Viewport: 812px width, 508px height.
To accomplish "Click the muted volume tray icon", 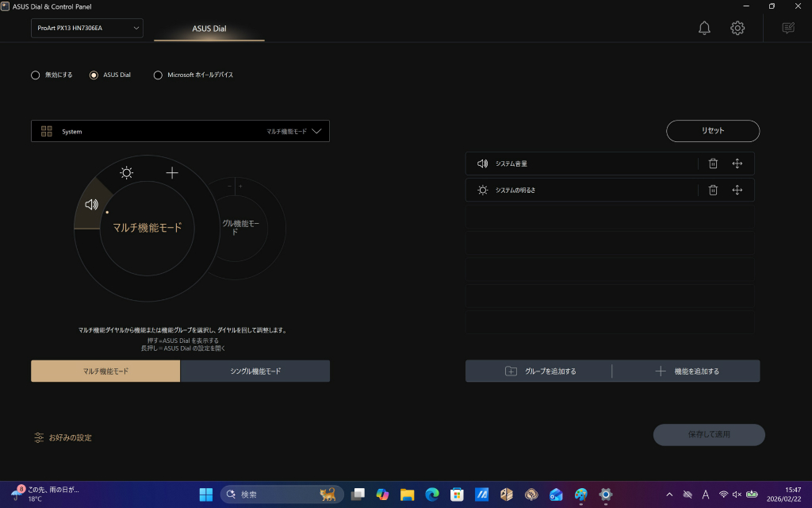I will pos(737,495).
